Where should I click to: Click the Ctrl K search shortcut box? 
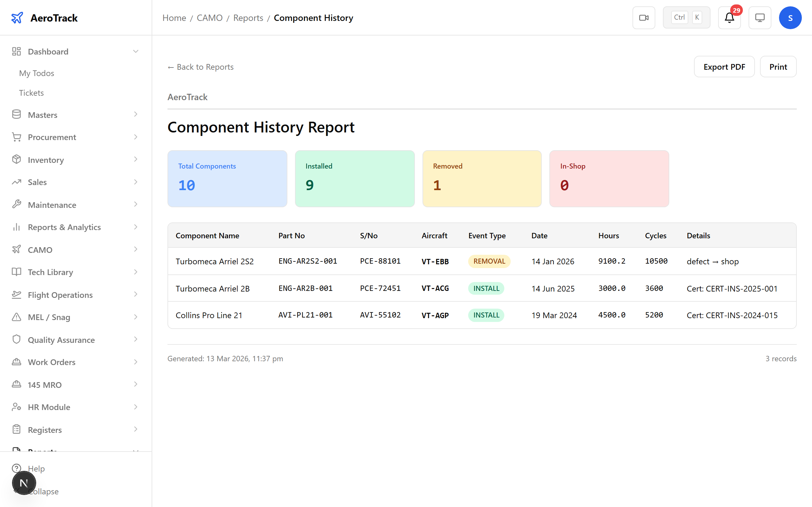click(x=686, y=17)
